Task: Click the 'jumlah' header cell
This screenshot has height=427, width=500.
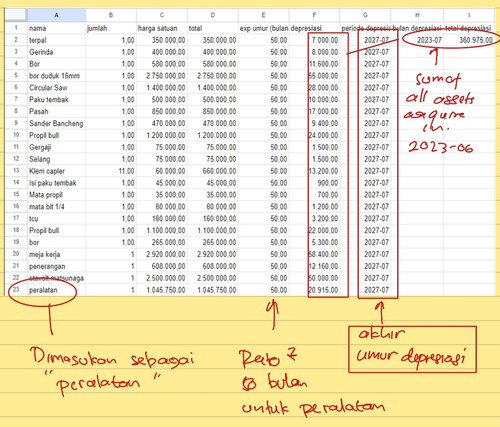Action: [111, 28]
